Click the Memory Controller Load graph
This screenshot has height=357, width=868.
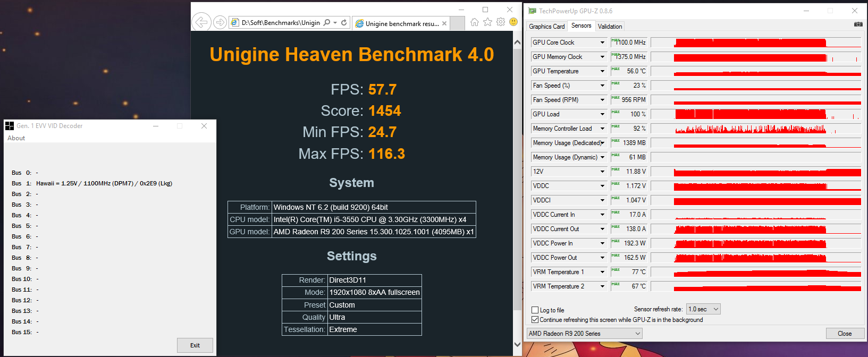pos(756,129)
